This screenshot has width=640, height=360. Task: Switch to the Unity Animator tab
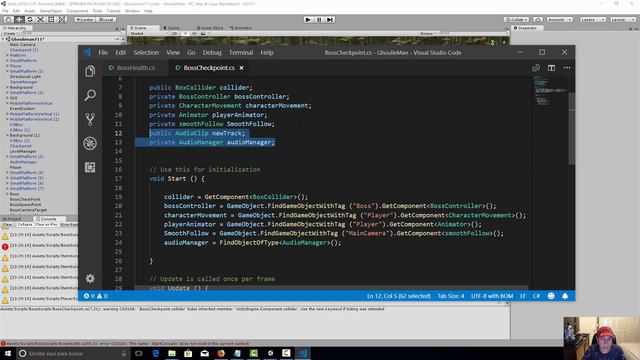[241, 28]
